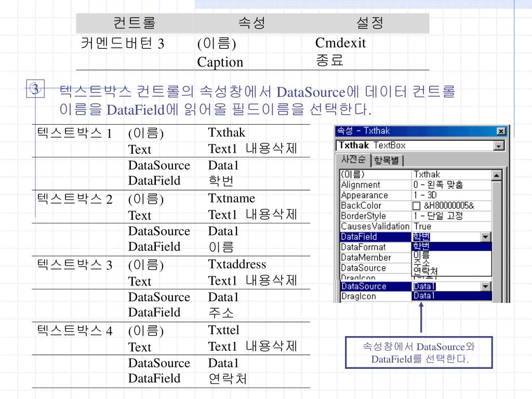This screenshot has width=532, height=399.
Task: Choose Data1 in the DataSource list
Action: pos(451,296)
